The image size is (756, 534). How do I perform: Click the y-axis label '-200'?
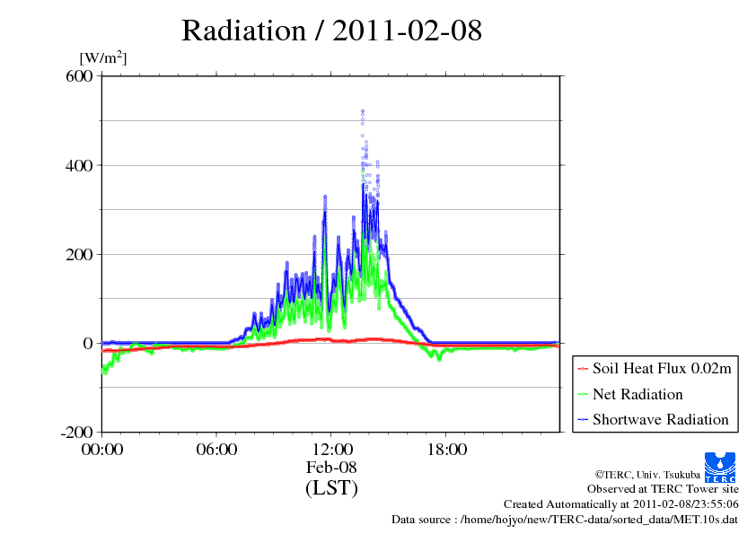coord(76,433)
